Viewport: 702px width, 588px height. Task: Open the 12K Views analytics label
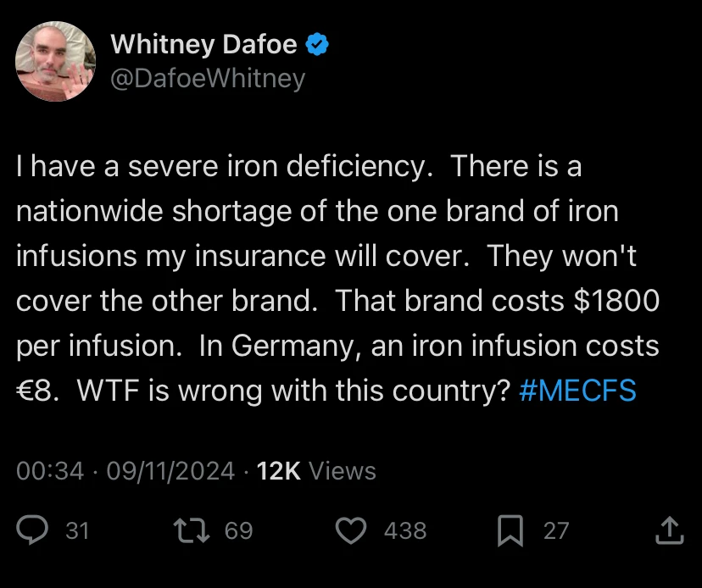[316, 470]
